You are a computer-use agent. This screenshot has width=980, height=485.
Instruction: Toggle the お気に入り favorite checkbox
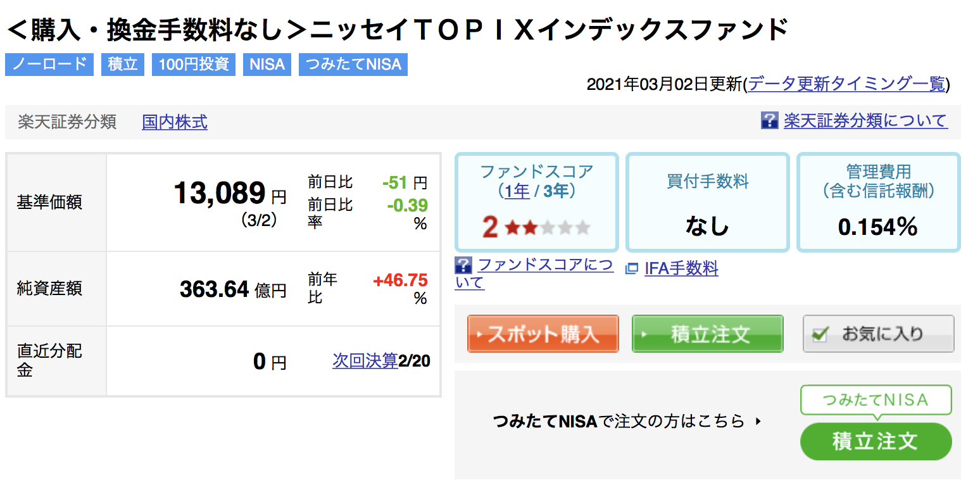point(819,334)
